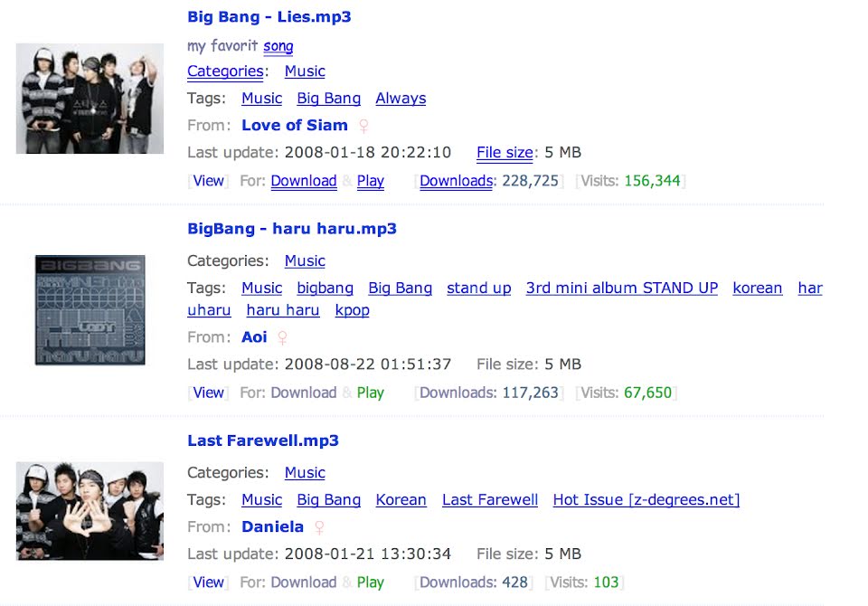Select the 3rd mini album STAND UP tag

[x=622, y=288]
